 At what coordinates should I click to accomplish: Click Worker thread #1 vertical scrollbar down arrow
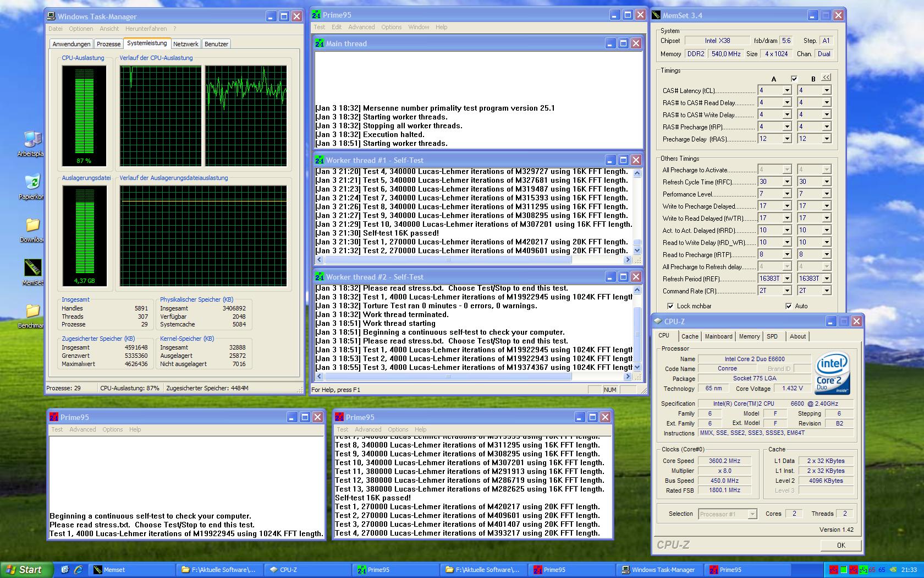tap(637, 250)
